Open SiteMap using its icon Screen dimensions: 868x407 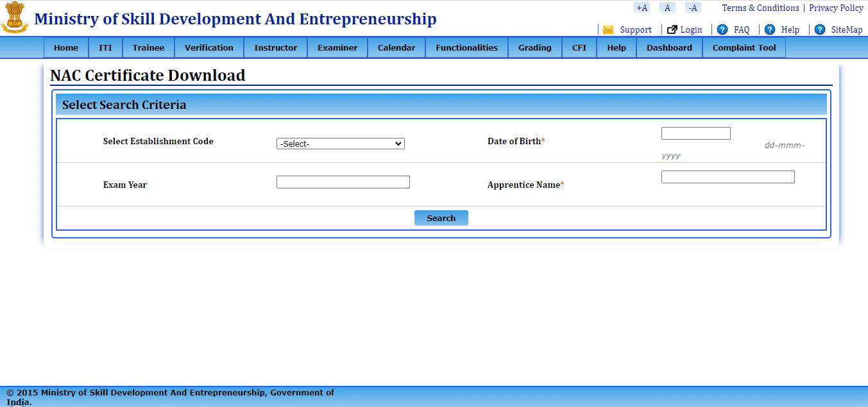(x=819, y=29)
